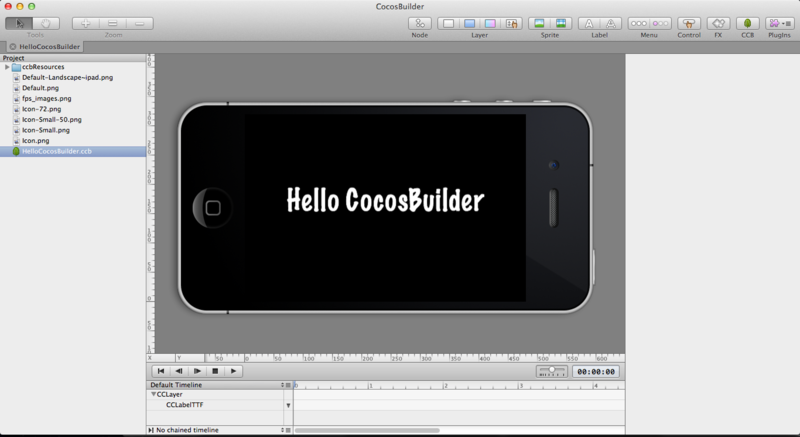Open the Plugins puzzle dropdown
Viewport: 800px width, 437px height.
tap(779, 23)
